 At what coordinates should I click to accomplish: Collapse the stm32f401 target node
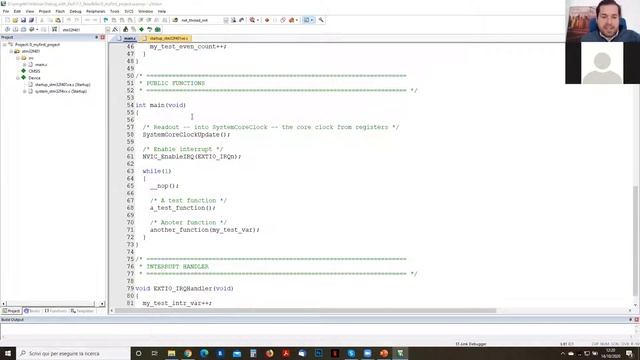coord(11,51)
